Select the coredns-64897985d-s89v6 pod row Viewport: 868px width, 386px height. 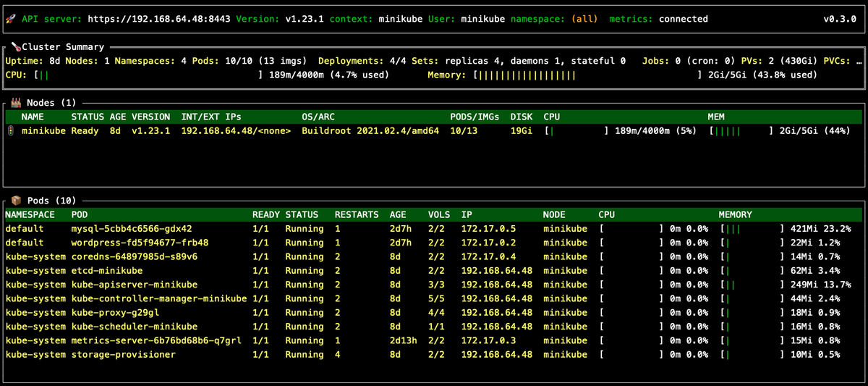click(x=434, y=256)
